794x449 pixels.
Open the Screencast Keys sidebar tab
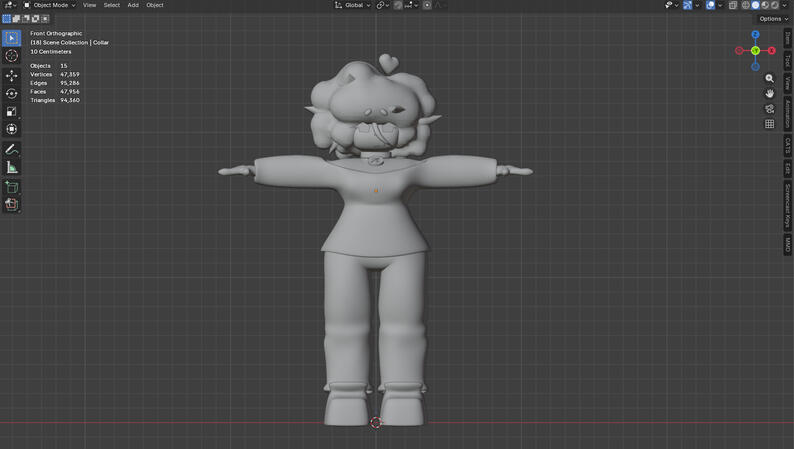(x=787, y=205)
